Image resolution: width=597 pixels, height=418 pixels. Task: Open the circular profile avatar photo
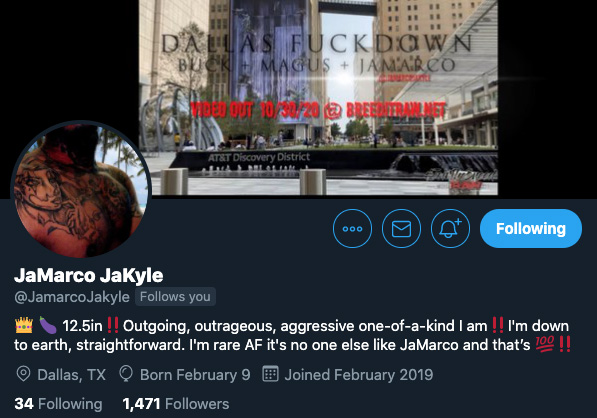pyautogui.click(x=81, y=190)
